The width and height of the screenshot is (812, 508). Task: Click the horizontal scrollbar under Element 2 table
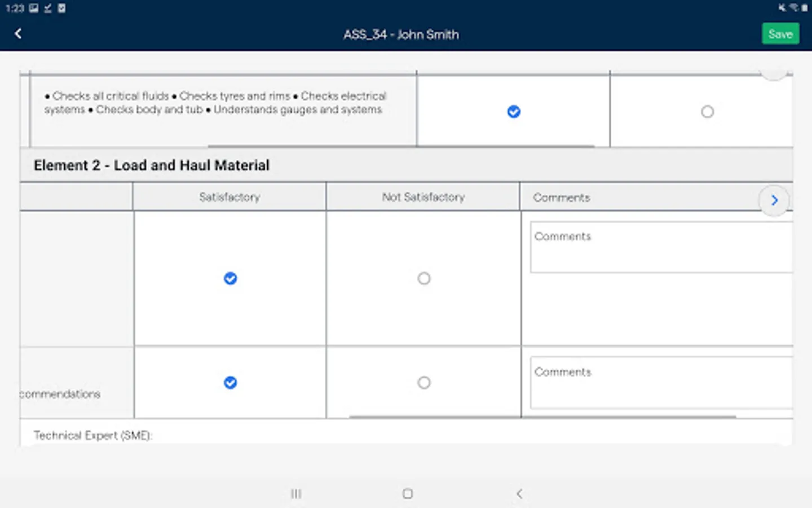click(x=542, y=417)
